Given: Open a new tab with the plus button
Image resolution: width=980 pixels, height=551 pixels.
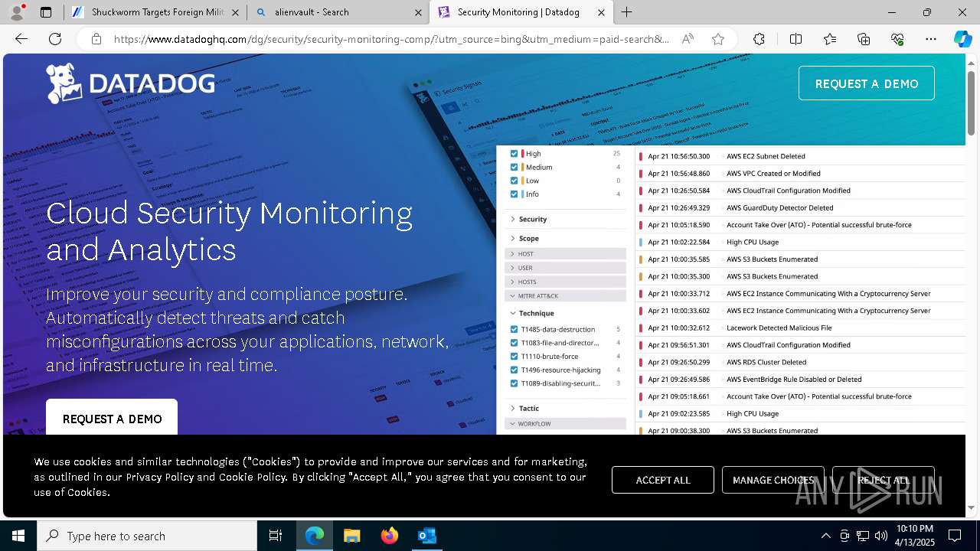Looking at the screenshot, I should [626, 12].
